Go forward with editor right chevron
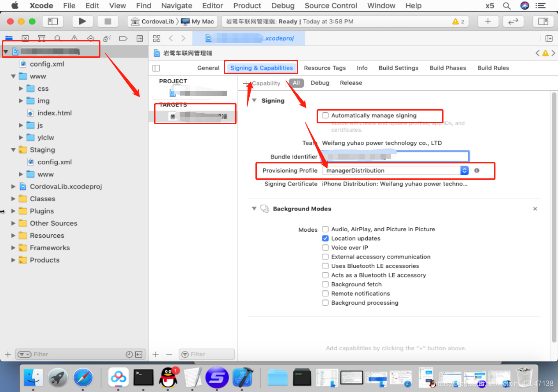 point(183,38)
